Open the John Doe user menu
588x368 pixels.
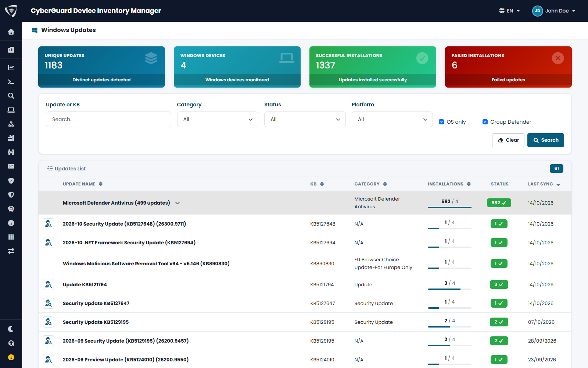tap(554, 11)
